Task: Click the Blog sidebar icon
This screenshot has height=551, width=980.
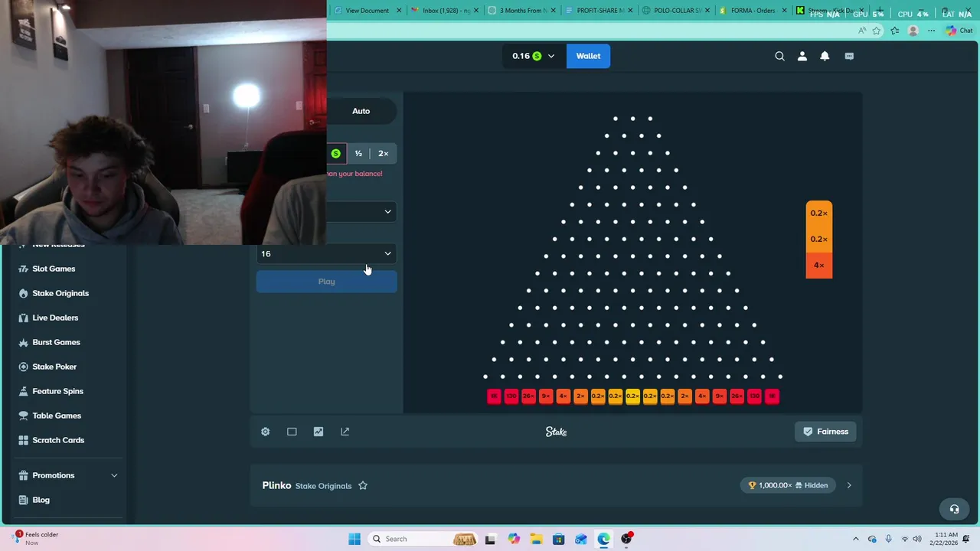Action: point(23,500)
